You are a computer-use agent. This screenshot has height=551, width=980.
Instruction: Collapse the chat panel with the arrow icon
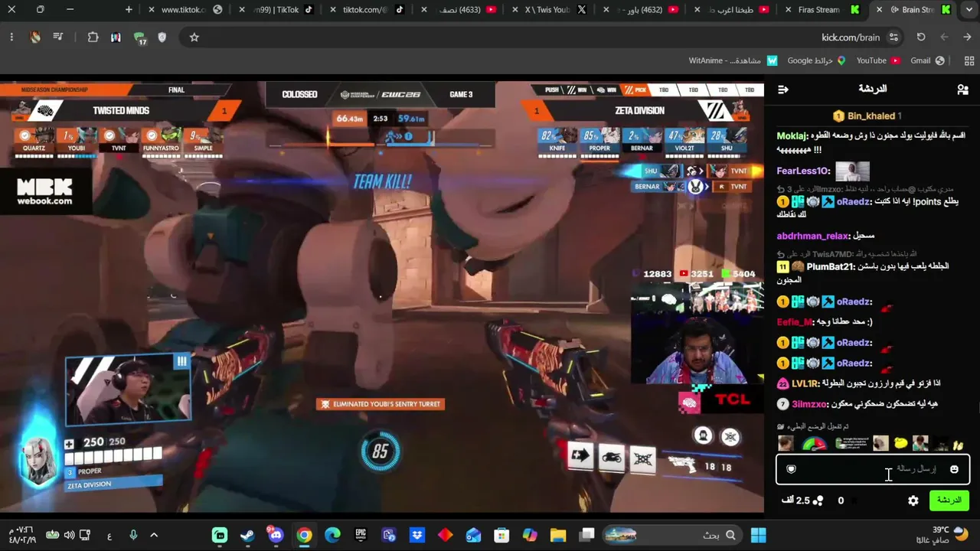click(782, 90)
